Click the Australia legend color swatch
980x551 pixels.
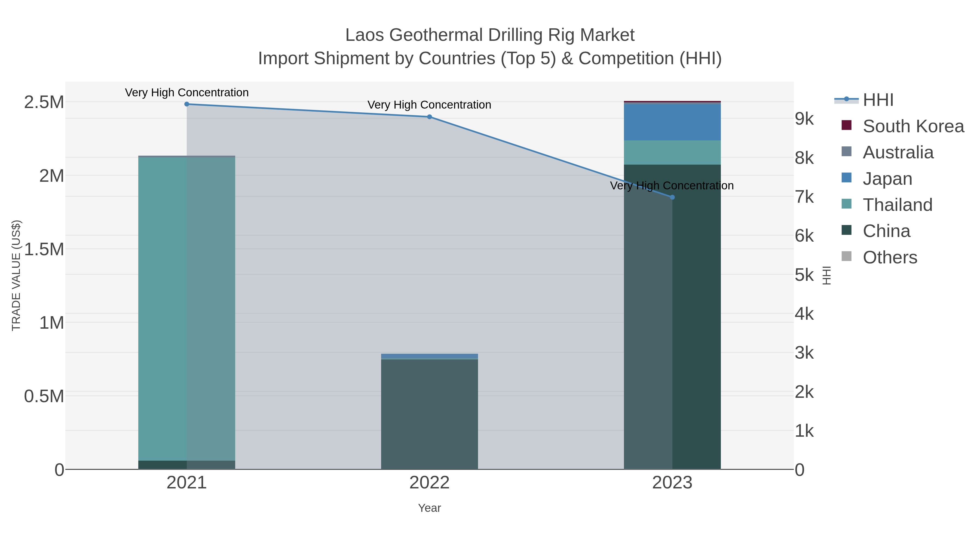coord(846,151)
